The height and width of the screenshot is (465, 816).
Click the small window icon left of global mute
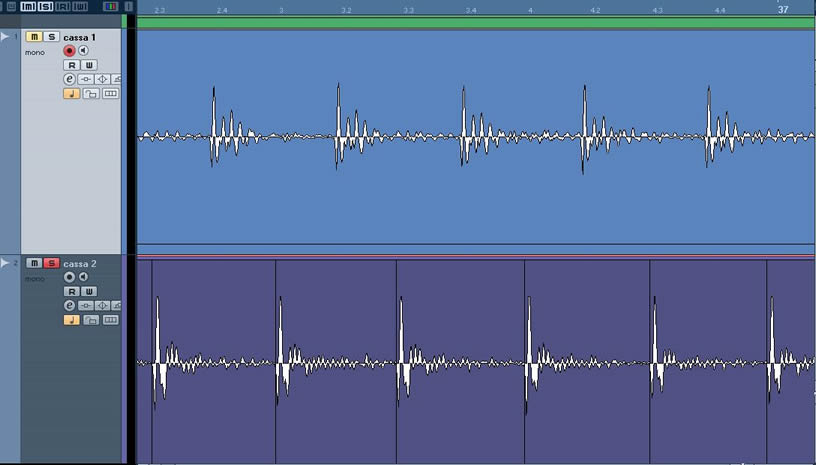(x=11, y=7)
